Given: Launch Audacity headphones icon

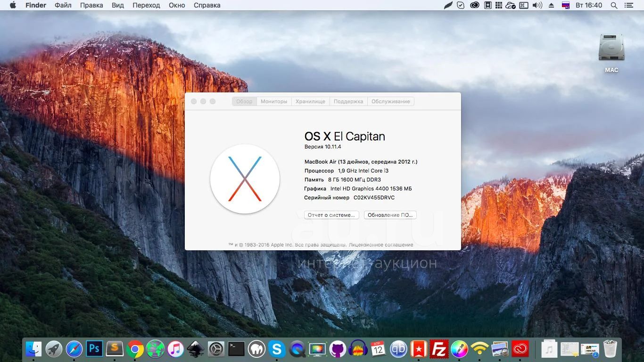Looking at the screenshot, I should coord(358,349).
